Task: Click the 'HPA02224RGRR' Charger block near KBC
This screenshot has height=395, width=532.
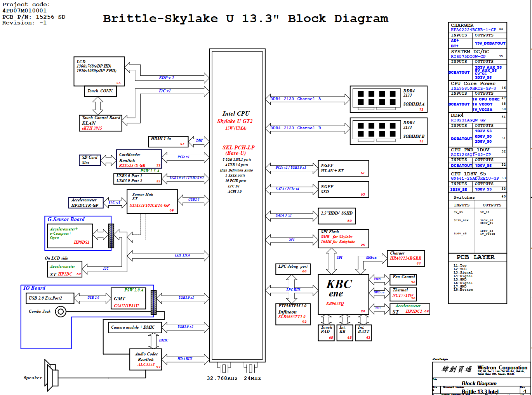Action: coord(406,258)
